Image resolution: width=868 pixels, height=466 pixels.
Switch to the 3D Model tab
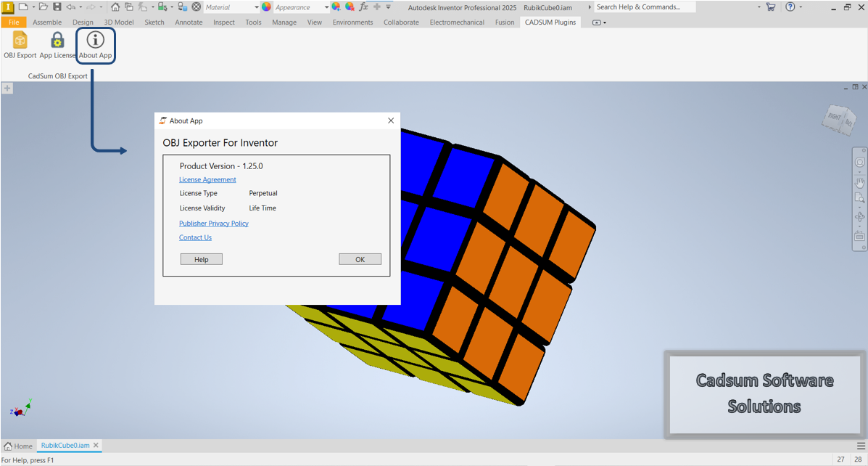pyautogui.click(x=119, y=23)
